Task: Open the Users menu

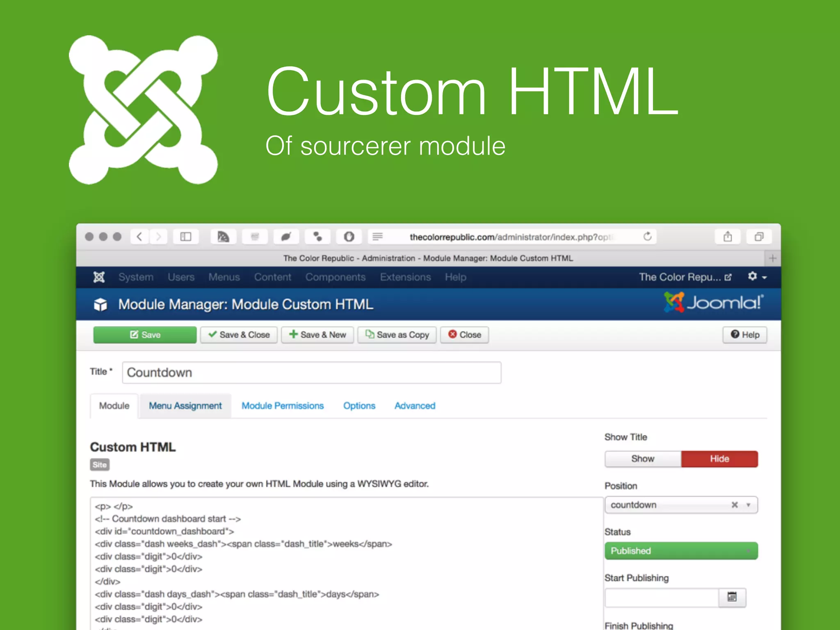Action: [181, 277]
